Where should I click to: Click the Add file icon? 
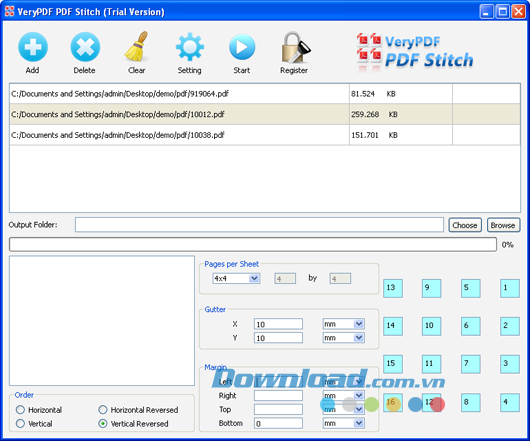(x=33, y=47)
